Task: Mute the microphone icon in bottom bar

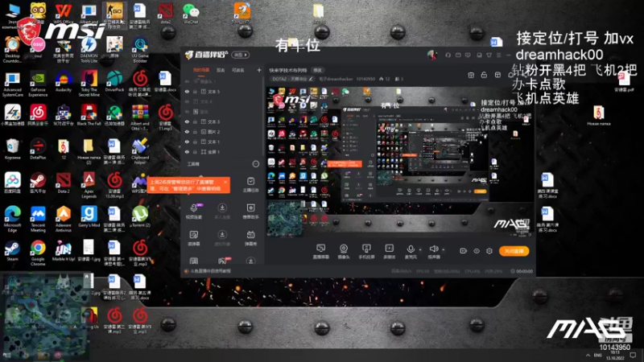Action: coord(411,249)
